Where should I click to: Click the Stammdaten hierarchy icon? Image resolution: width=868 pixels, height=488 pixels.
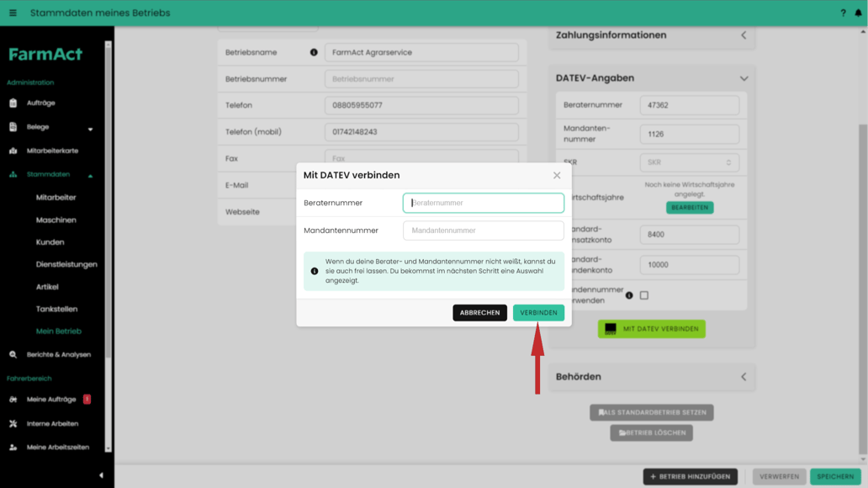click(13, 174)
